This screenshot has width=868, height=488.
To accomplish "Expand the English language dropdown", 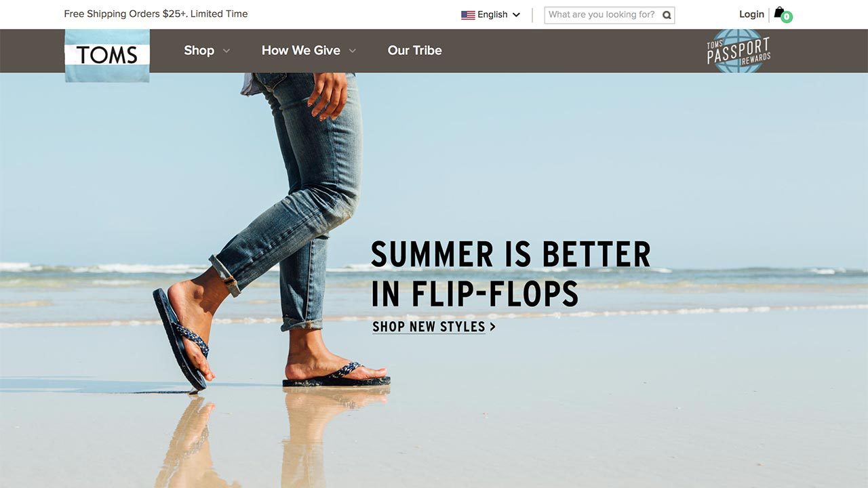I will tap(517, 15).
